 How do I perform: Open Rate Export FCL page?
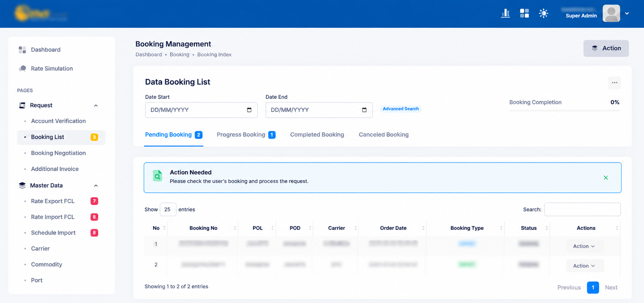coord(53,201)
